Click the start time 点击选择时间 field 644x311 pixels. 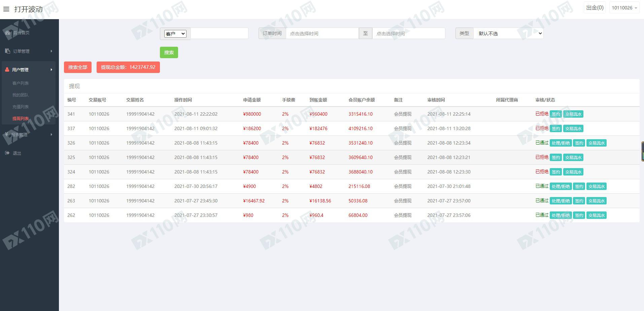(x=322, y=33)
